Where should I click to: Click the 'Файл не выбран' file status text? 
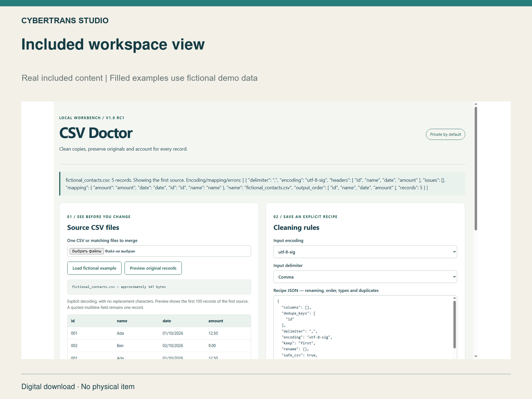click(x=120, y=251)
